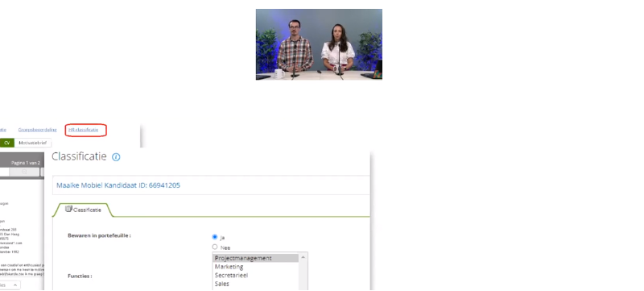Viewport: 644px width, 291px height.
Task: Click the Maaike Mobiel Kandidaat ID link
Action: click(118, 185)
